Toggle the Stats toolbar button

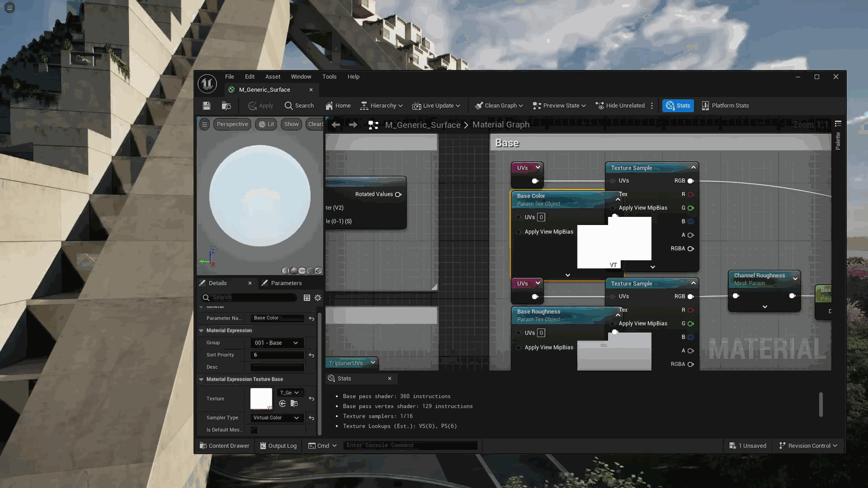tap(678, 106)
